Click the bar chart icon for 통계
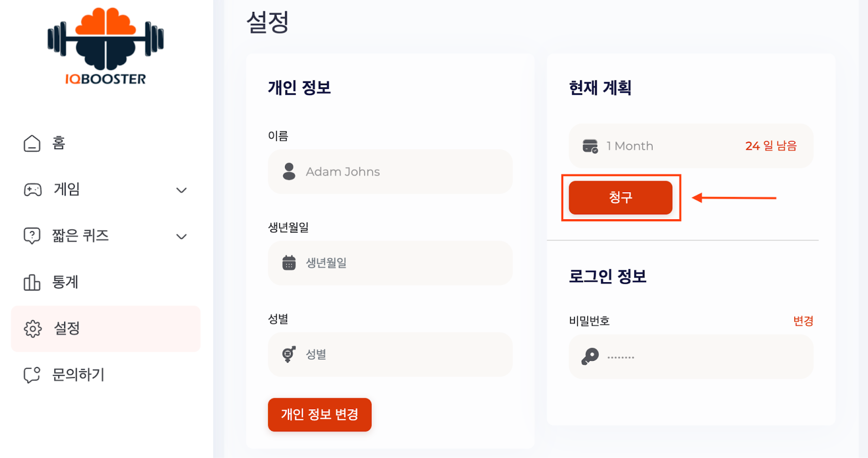This screenshot has height=458, width=868. (x=32, y=282)
